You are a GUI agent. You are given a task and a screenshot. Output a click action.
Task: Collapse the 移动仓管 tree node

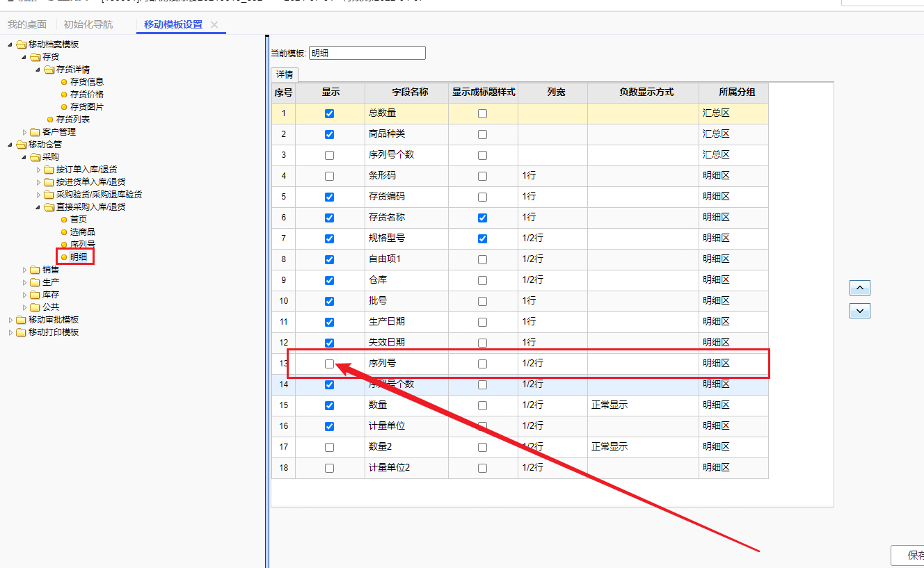[x=10, y=145]
